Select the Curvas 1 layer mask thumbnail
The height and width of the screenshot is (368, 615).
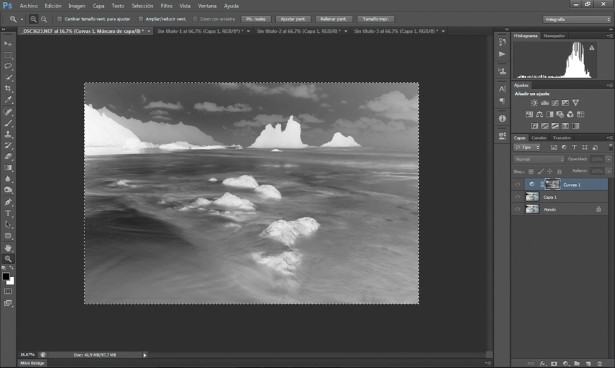point(552,184)
